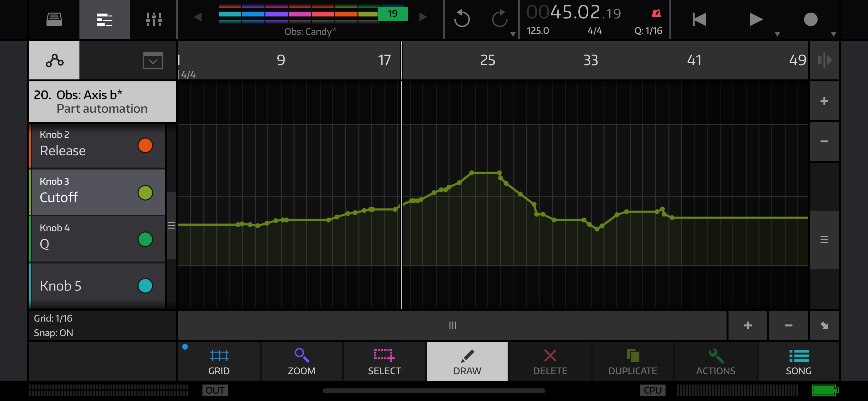Click the fit-to-view diagonal arrow
Viewport: 868px width, 401px height.
click(x=824, y=325)
